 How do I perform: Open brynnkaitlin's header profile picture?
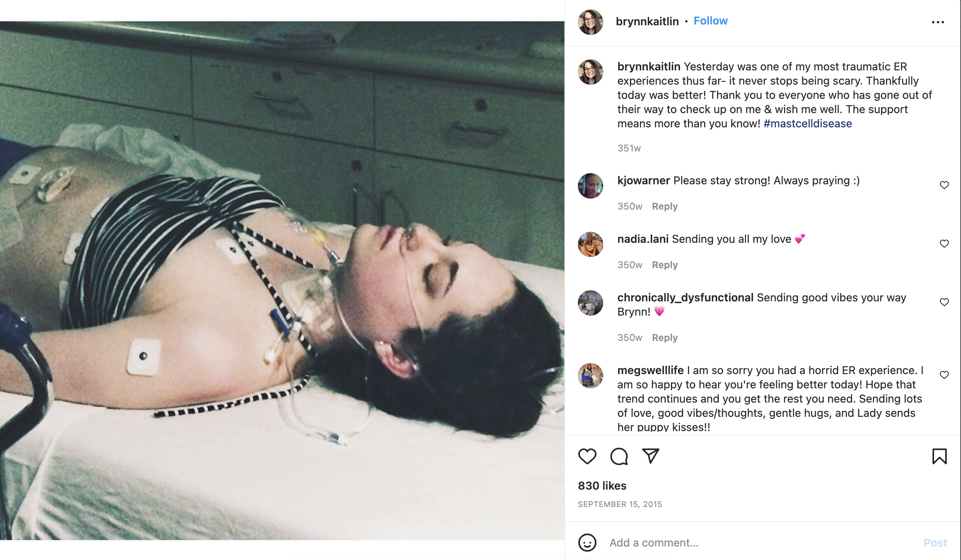[590, 22]
